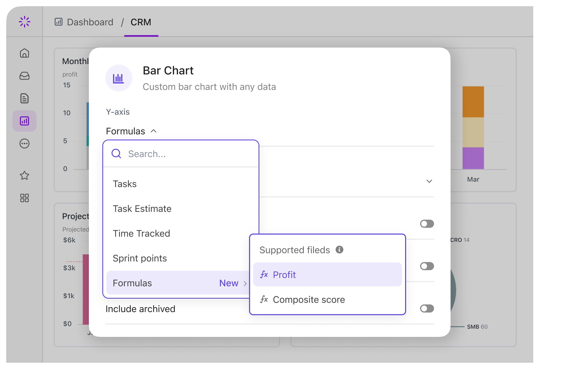Choose Composite score formula
The image size is (588, 371).
309,300
